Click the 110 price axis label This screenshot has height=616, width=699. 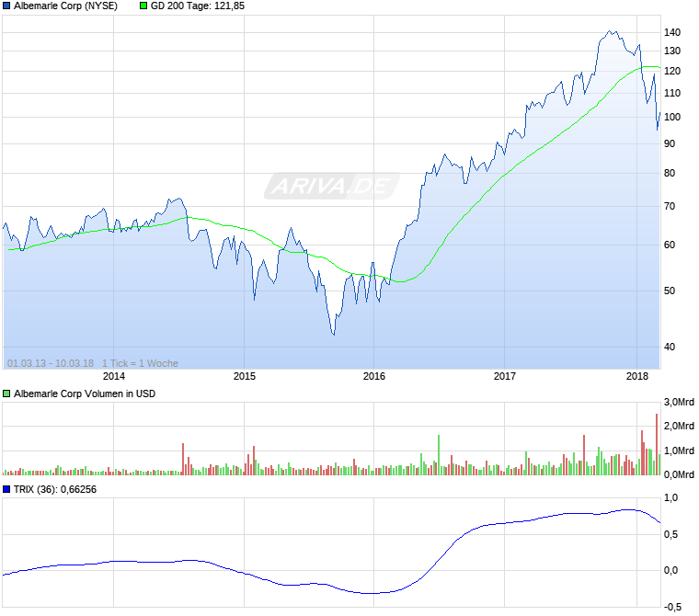672,94
